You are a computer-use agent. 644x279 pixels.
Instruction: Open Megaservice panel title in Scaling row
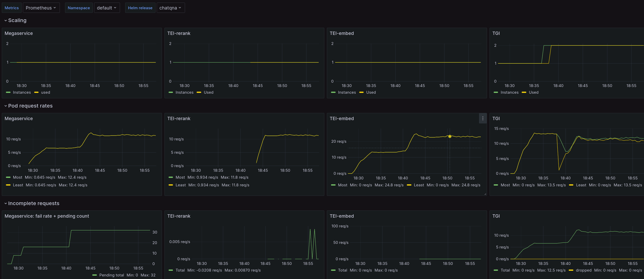pyautogui.click(x=19, y=33)
